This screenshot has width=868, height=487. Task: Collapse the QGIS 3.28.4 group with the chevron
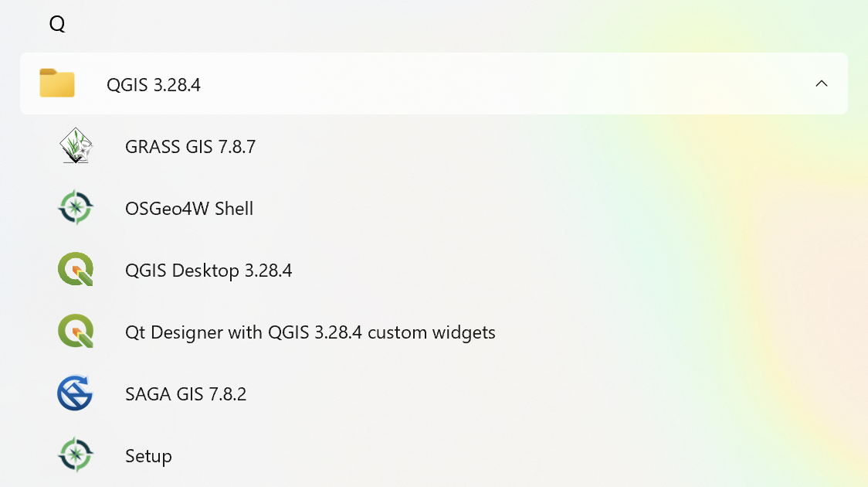pyautogui.click(x=822, y=83)
